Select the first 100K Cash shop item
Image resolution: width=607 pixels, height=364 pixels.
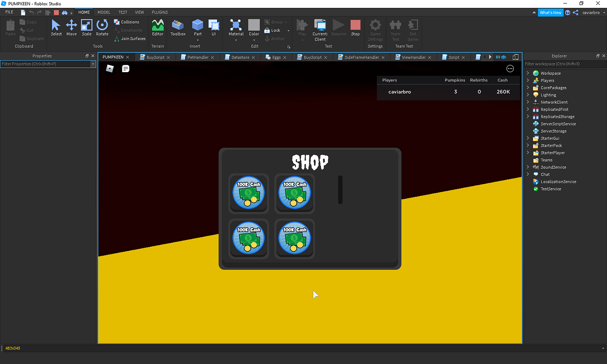tap(249, 193)
